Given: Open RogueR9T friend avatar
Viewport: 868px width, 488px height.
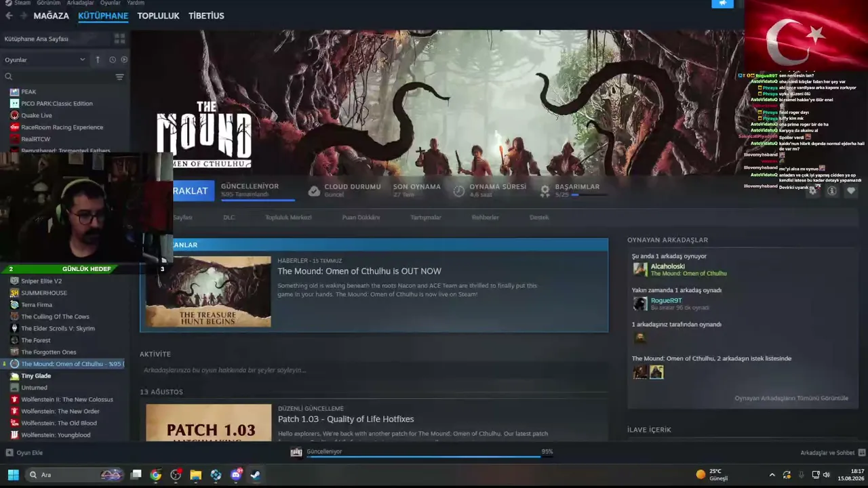Looking at the screenshot, I should click(639, 303).
